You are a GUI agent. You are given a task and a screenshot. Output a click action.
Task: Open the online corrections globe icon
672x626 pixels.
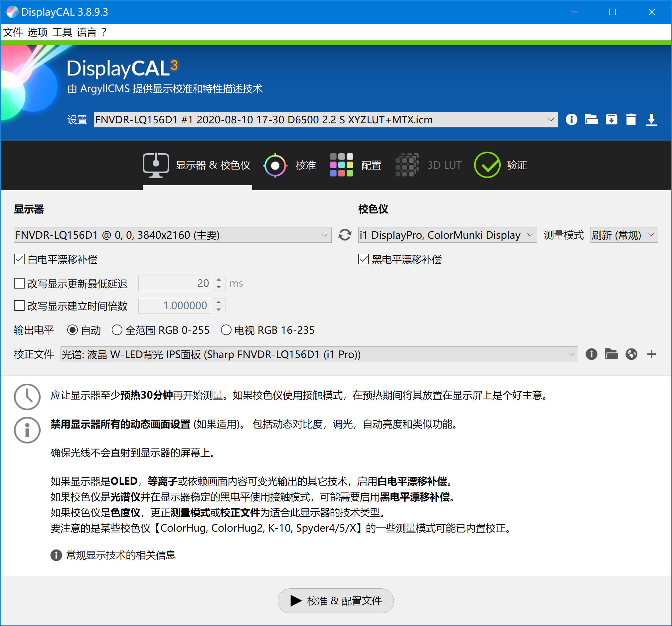tap(631, 354)
